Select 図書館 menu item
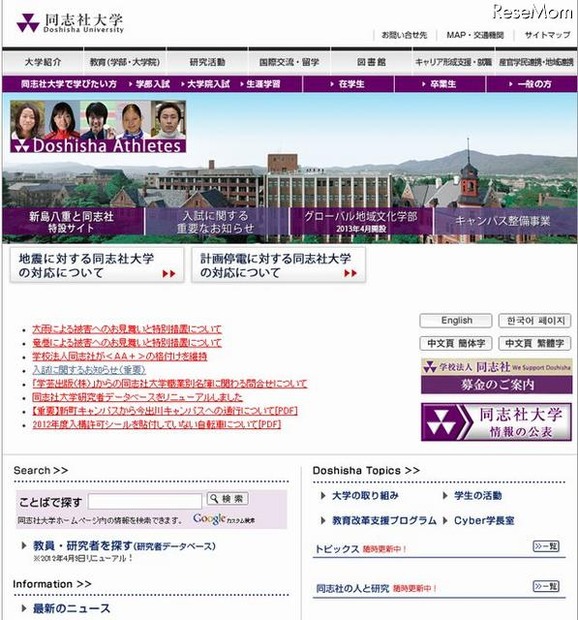Image resolution: width=578 pixels, height=620 pixels. click(x=371, y=62)
